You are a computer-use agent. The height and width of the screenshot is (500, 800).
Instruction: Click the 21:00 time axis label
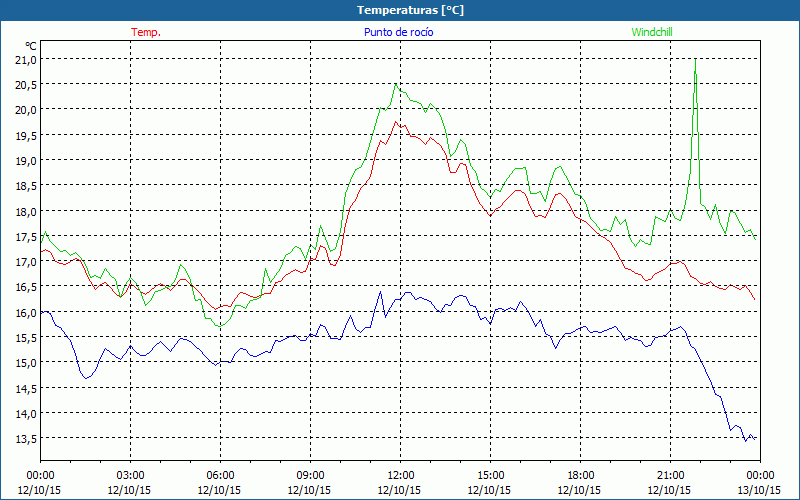pyautogui.click(x=670, y=476)
